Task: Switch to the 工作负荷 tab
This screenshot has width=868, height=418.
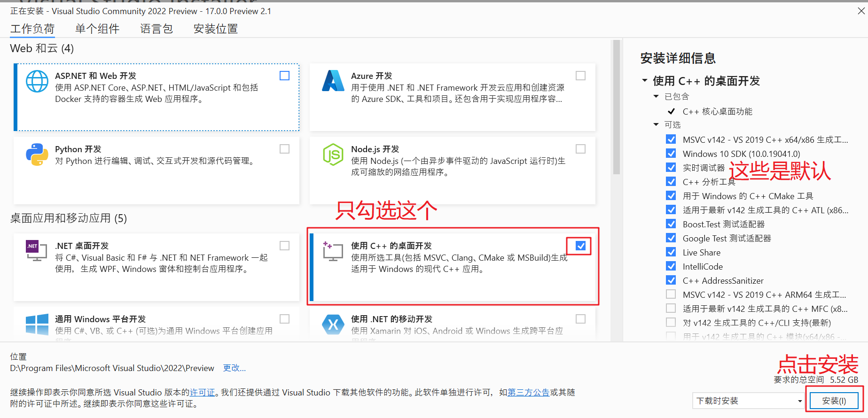Action: 32,29
